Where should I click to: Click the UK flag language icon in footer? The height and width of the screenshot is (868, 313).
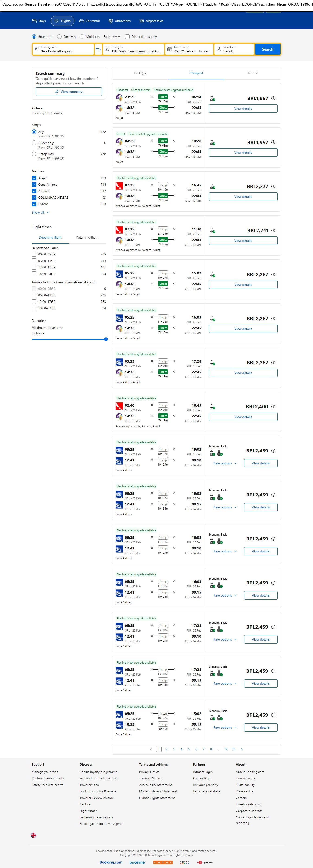[34, 835]
